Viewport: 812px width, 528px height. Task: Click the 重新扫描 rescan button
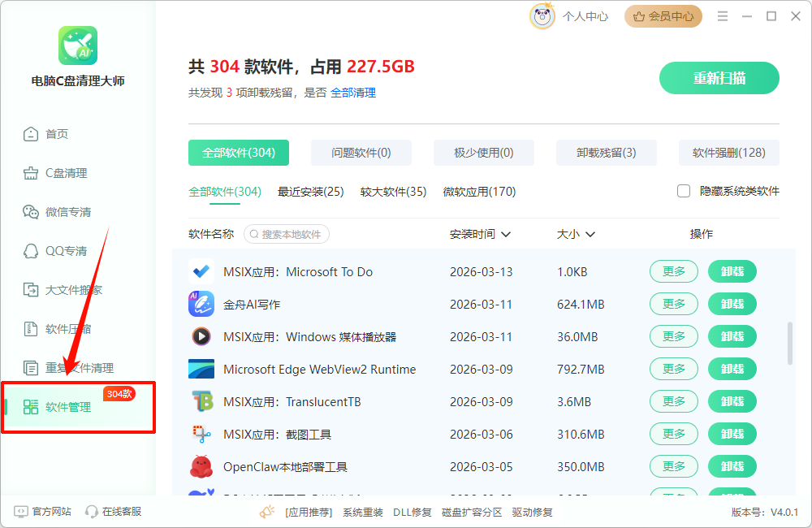click(x=719, y=78)
